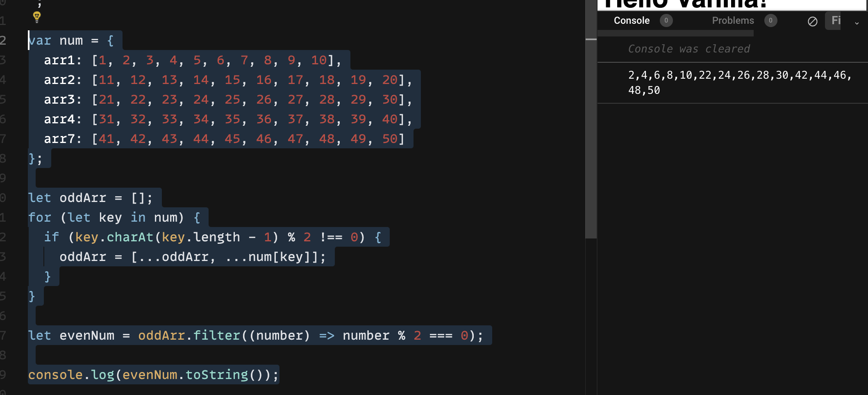Click the arr4 array line
This screenshot has height=395, width=868.
[x=228, y=119]
